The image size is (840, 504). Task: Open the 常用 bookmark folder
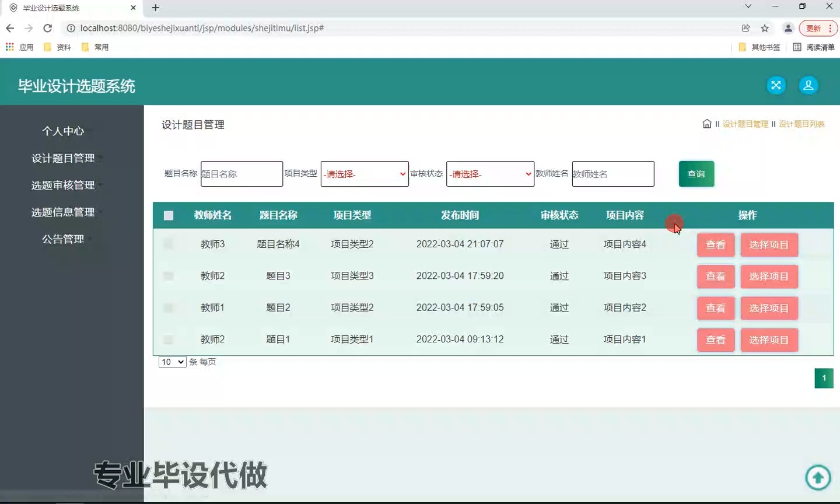(x=95, y=47)
